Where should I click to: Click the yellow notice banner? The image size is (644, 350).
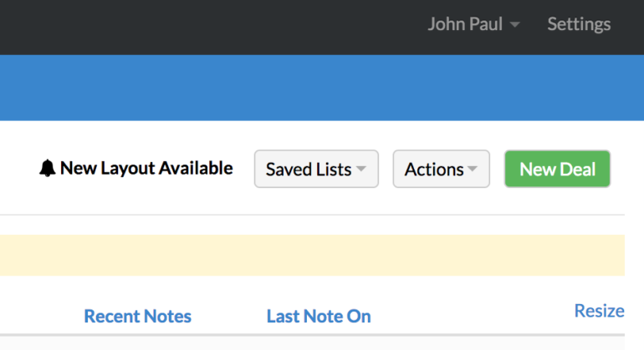tap(312, 256)
